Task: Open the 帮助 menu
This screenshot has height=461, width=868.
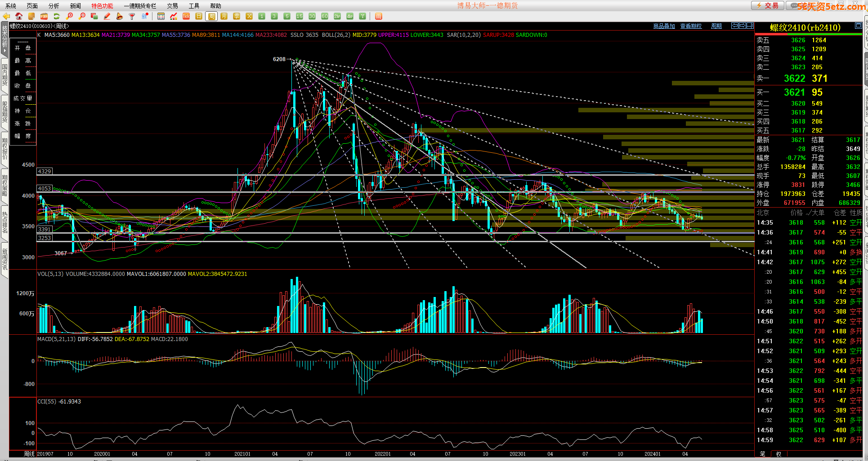Action: click(216, 6)
